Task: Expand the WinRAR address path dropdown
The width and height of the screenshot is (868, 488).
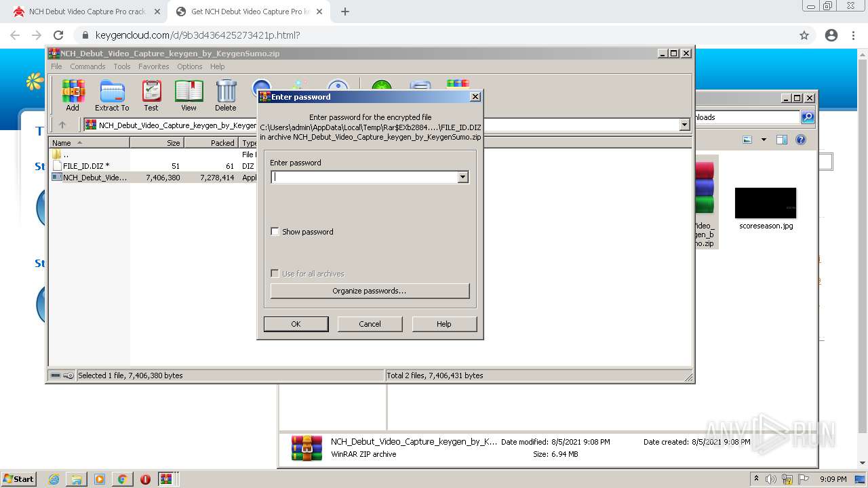Action: (x=684, y=125)
